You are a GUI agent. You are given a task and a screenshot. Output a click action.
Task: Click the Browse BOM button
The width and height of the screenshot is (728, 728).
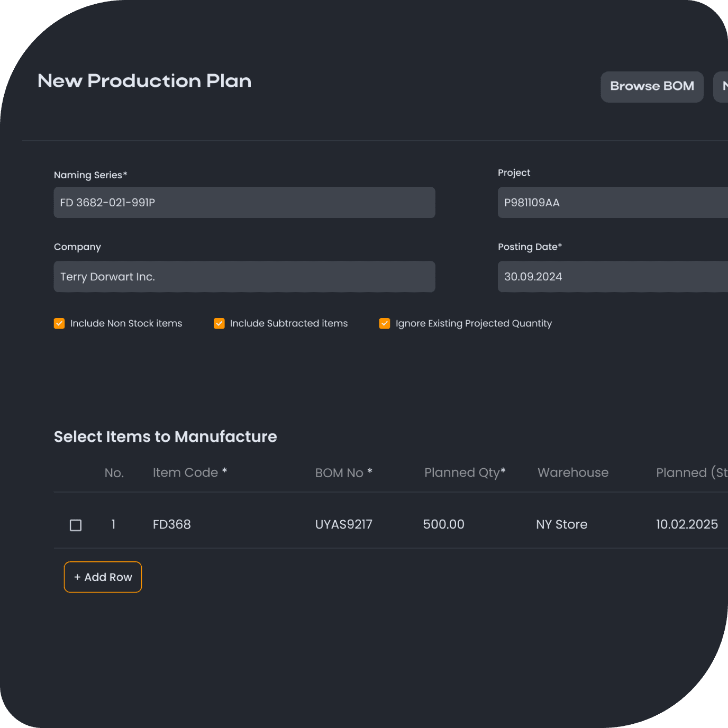[652, 87]
